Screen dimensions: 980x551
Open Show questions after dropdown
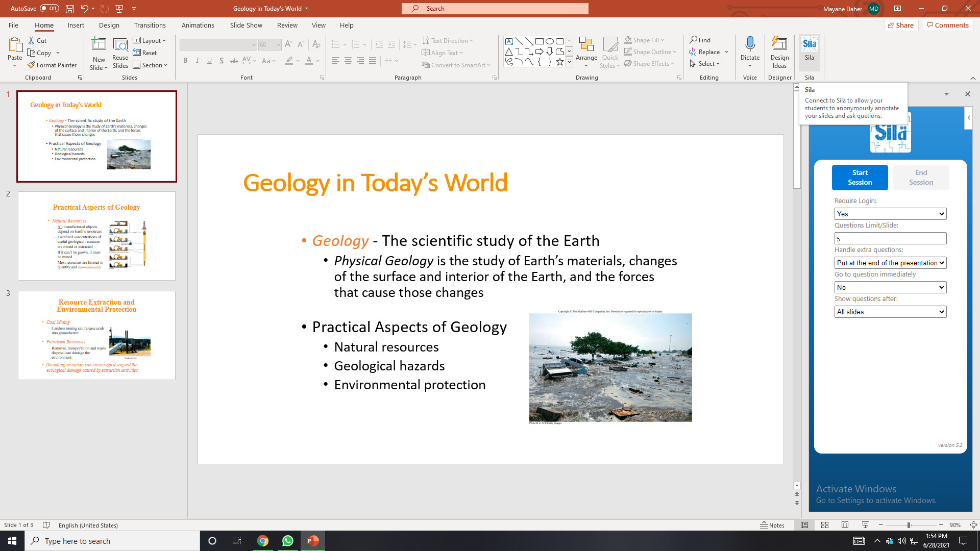tap(890, 312)
